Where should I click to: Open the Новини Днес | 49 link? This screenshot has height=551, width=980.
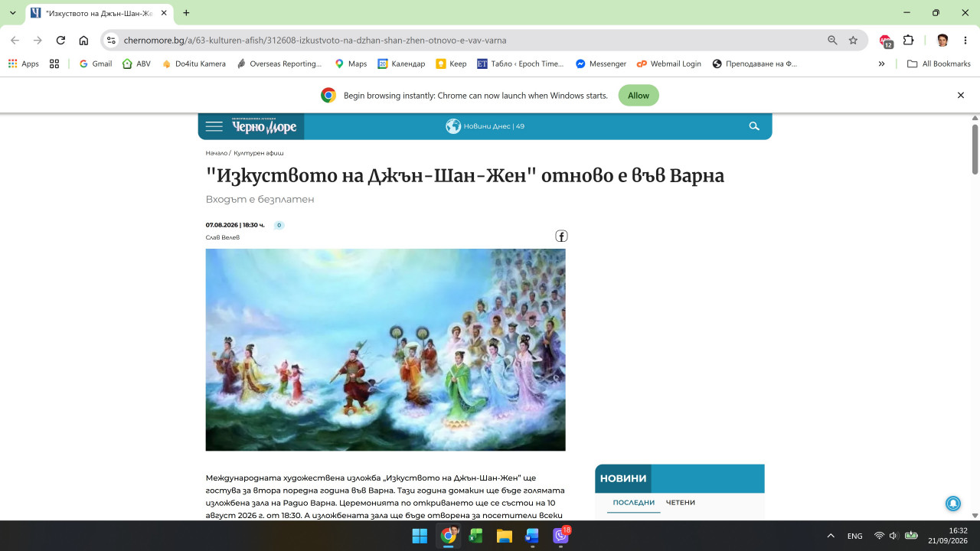point(485,126)
